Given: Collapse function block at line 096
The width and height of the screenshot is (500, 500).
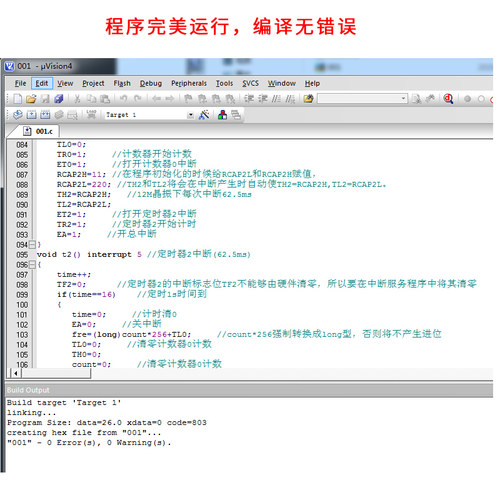Looking at the screenshot, I should pos(32,265).
